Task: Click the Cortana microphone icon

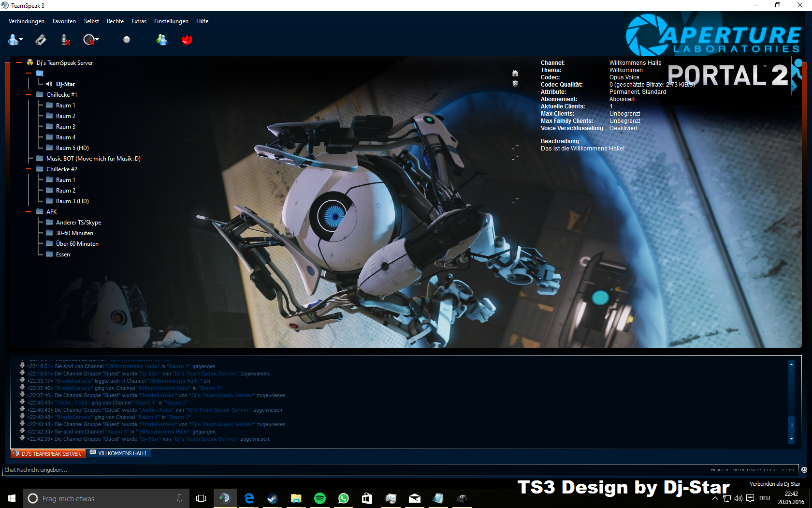Action: point(179,498)
